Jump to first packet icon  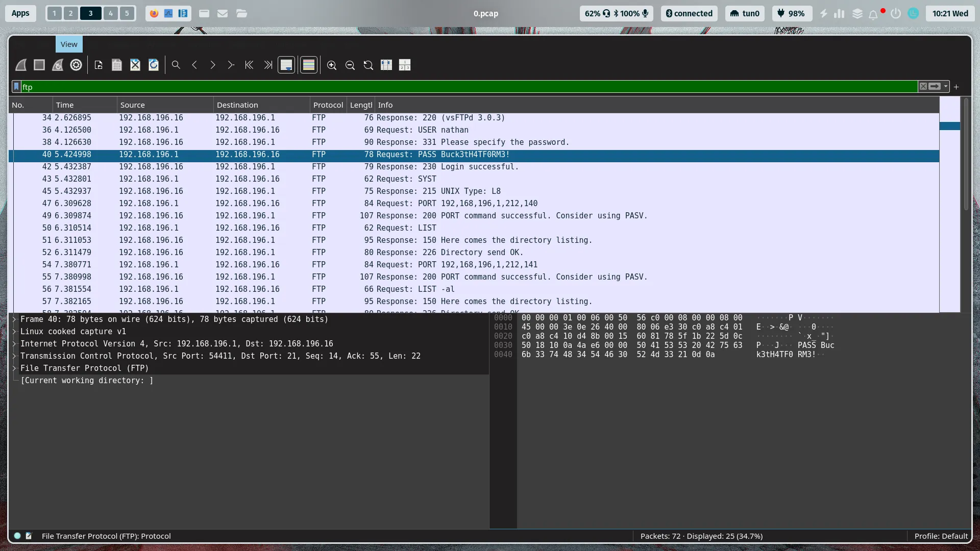[249, 65]
